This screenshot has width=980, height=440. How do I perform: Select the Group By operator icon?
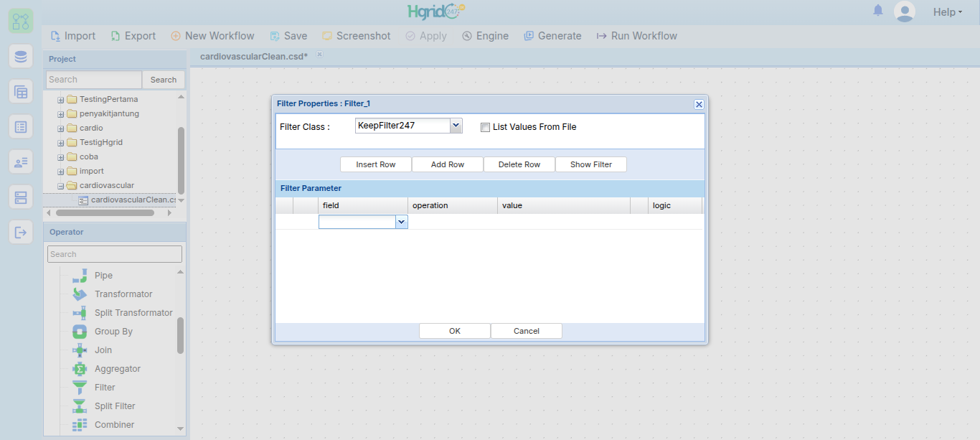(x=80, y=332)
